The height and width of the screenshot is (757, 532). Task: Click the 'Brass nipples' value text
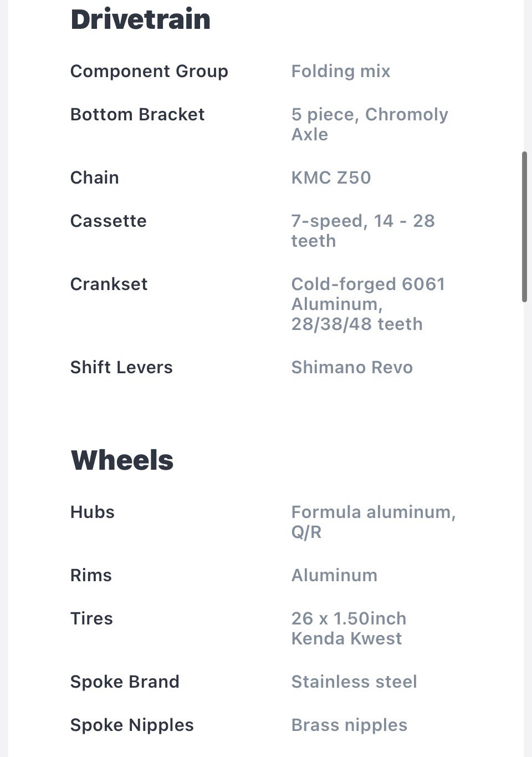tap(349, 725)
